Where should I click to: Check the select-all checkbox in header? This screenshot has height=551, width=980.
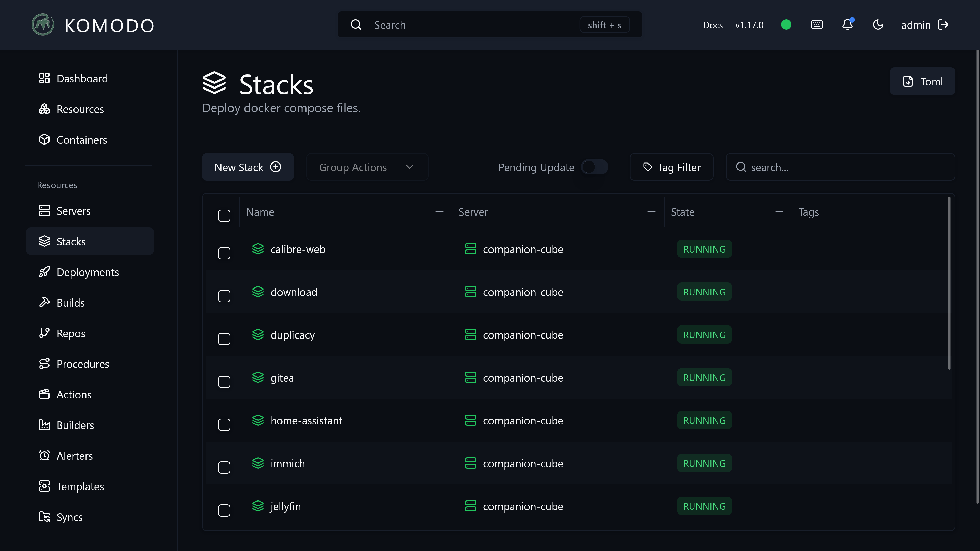224,216
